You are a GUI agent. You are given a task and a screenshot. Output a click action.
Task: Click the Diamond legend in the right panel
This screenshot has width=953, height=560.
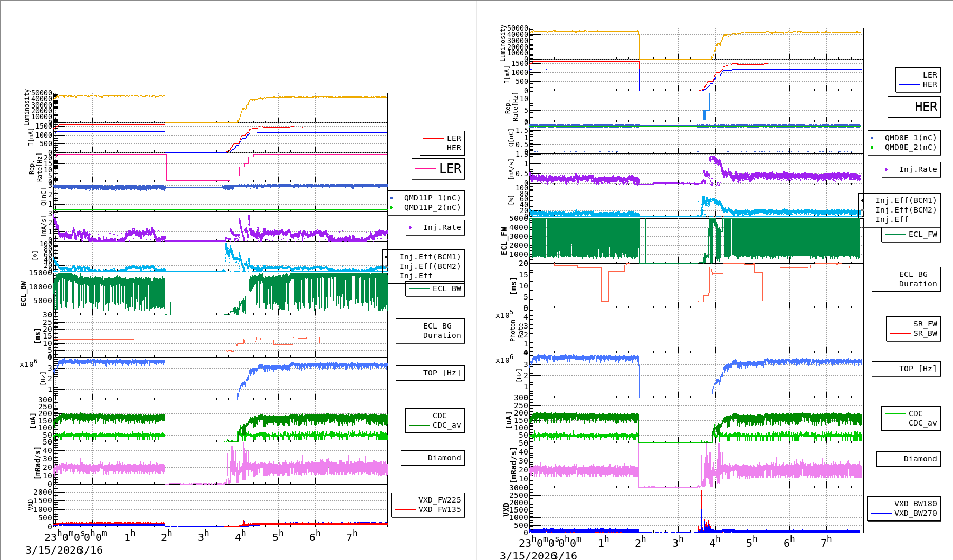(x=909, y=459)
